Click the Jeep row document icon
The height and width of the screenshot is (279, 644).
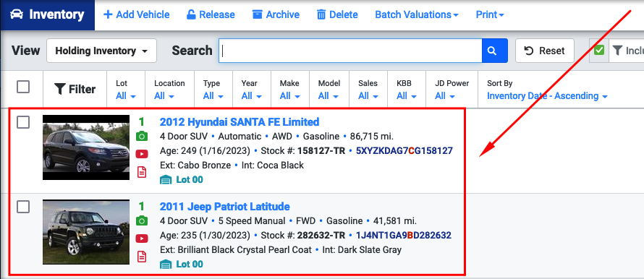click(142, 257)
